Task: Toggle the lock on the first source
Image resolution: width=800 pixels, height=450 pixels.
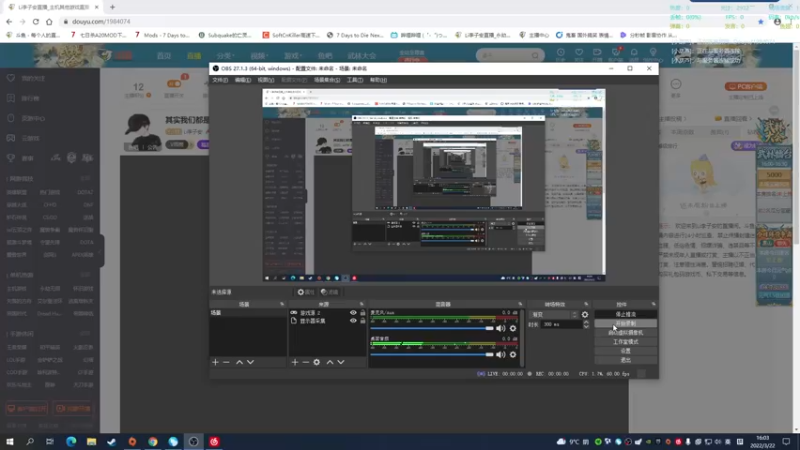Action: click(x=363, y=313)
